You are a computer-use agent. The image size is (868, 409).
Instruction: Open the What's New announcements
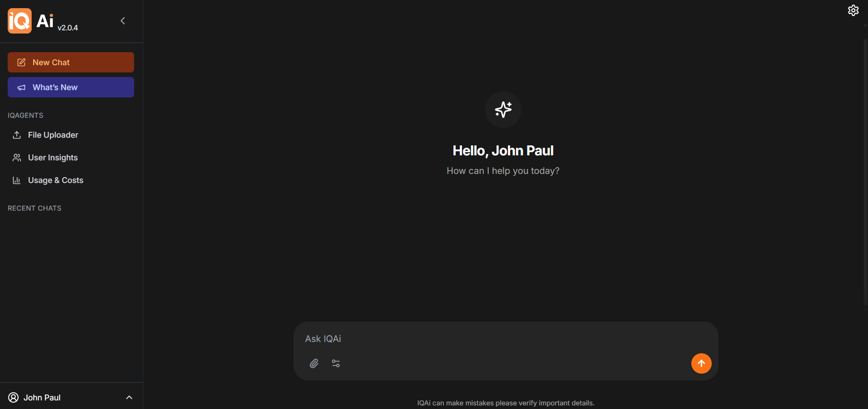tap(71, 87)
